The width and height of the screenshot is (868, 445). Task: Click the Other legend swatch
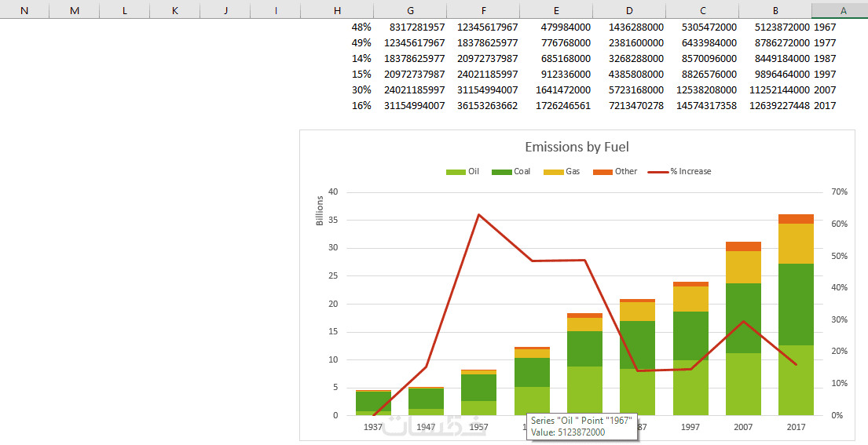pyautogui.click(x=602, y=172)
